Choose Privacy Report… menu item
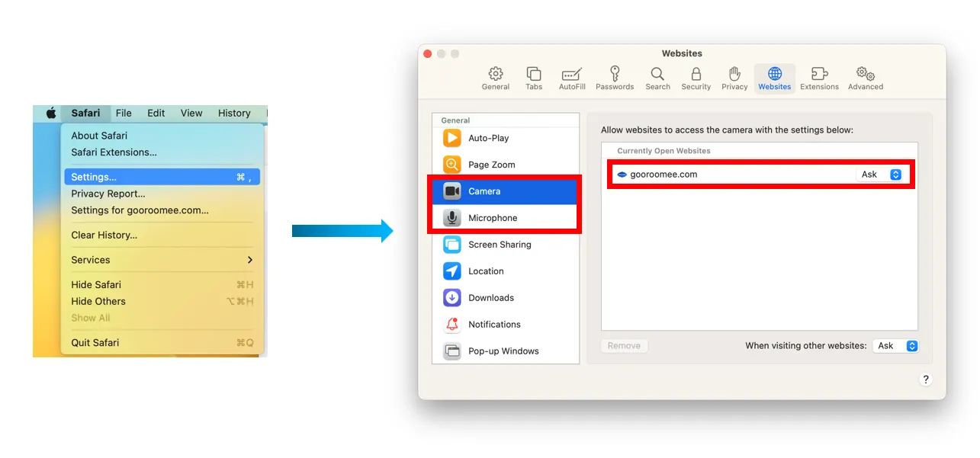980x458 pixels. (x=162, y=194)
